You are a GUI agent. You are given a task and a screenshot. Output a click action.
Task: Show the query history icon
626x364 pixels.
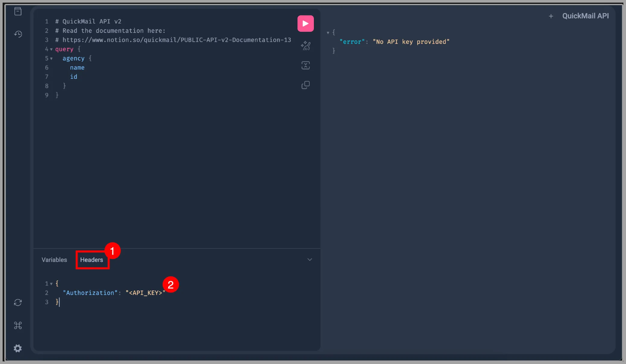[x=18, y=34]
